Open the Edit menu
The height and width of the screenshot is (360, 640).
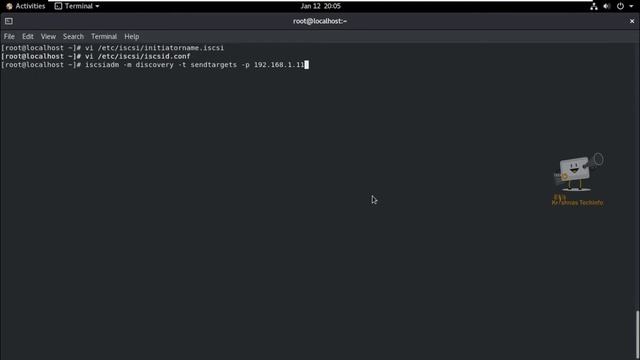tap(28, 37)
